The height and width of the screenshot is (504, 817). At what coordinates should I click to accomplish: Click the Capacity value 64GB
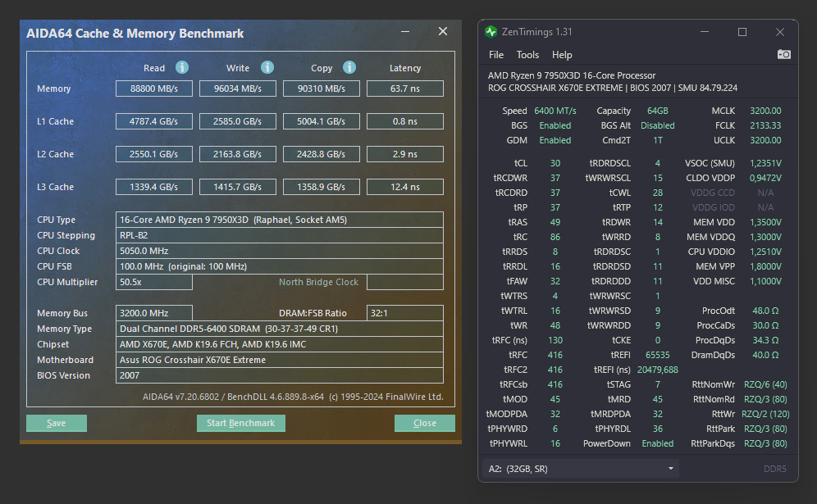tap(658, 111)
